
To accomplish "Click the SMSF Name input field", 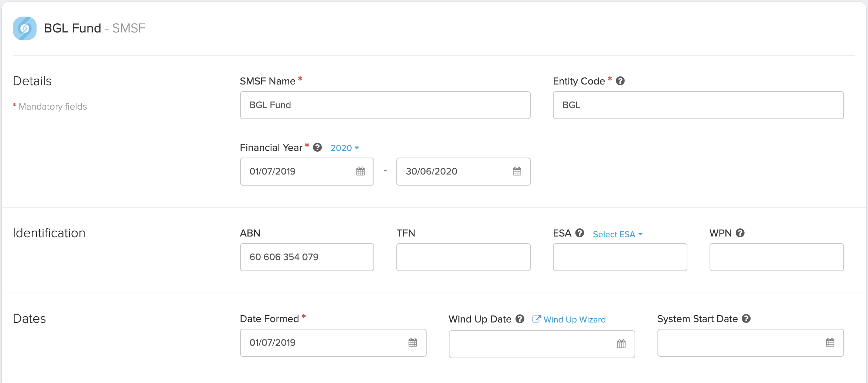I will pyautogui.click(x=385, y=105).
